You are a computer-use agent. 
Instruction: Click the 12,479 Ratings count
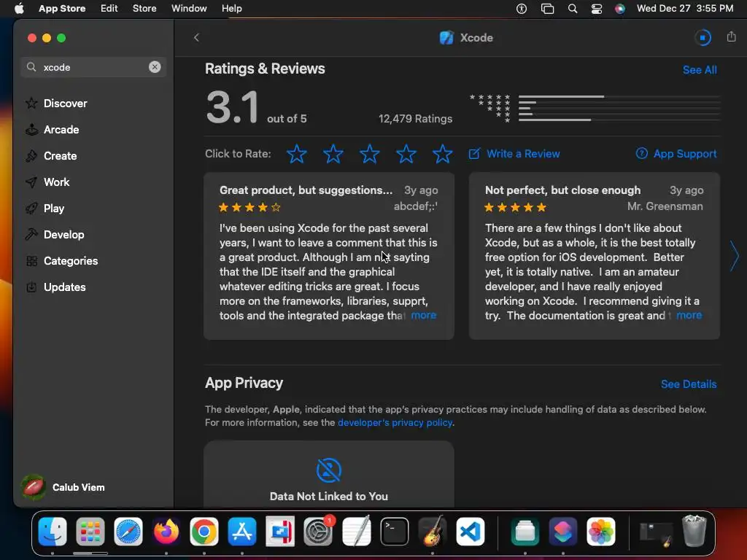415,119
